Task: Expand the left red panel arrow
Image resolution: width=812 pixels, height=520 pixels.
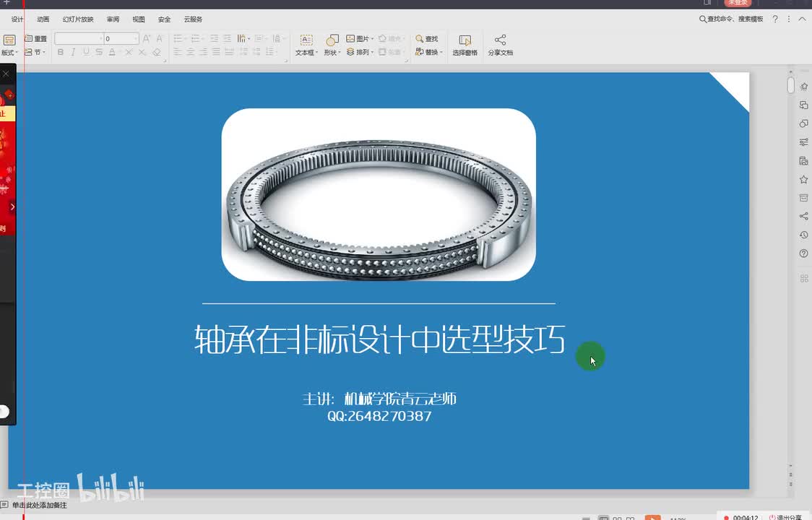Action: click(12, 207)
